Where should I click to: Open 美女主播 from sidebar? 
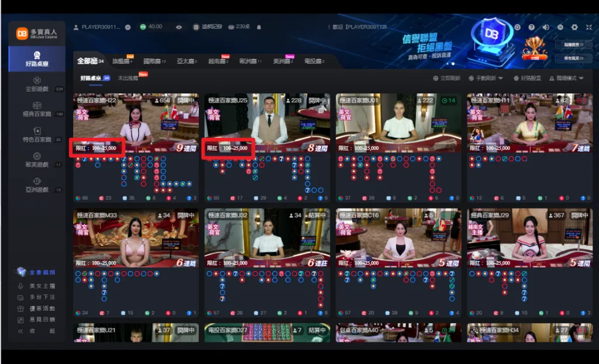[x=37, y=286]
